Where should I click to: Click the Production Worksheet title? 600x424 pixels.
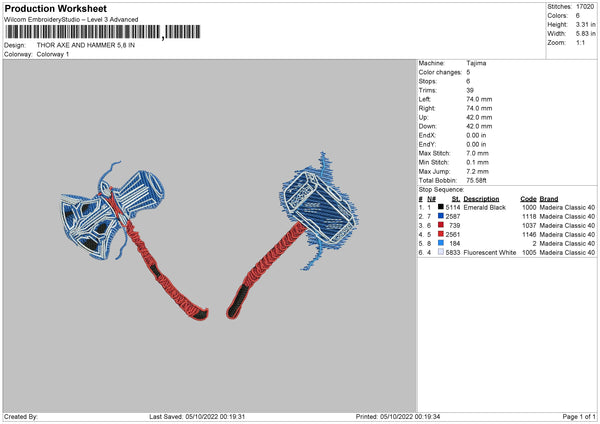55,9
